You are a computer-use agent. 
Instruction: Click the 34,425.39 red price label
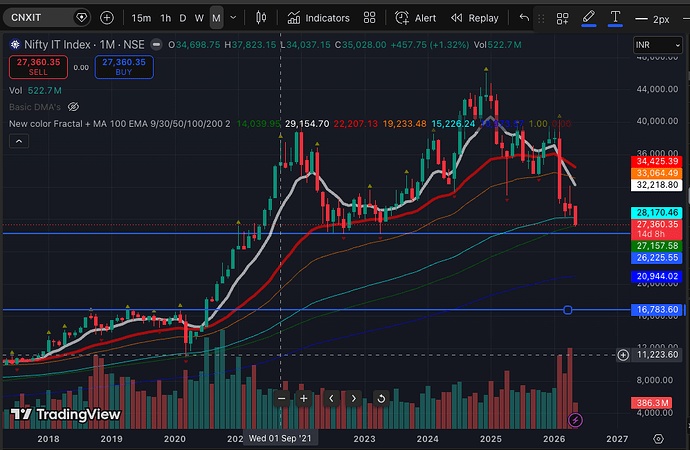coord(657,161)
